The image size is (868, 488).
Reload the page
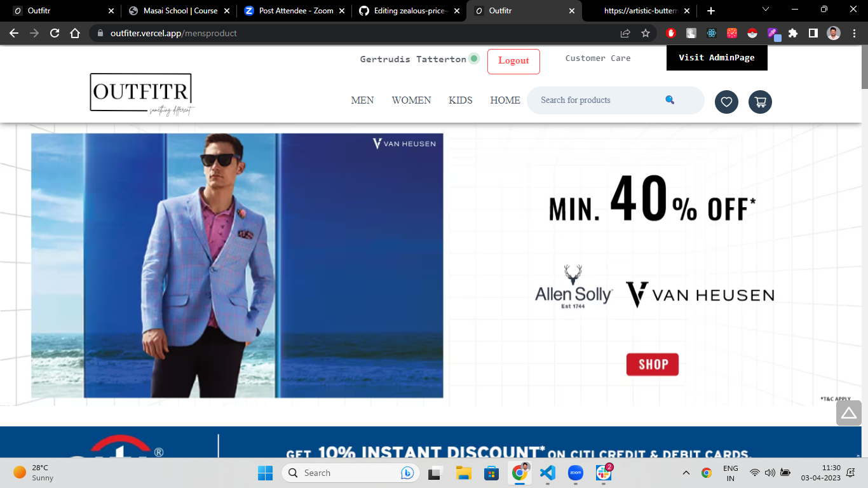point(55,33)
